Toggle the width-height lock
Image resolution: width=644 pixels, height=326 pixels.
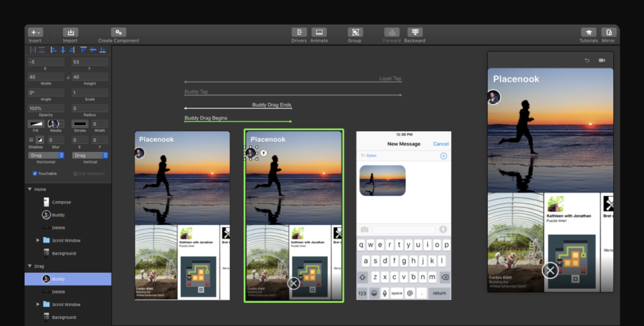(x=68, y=77)
